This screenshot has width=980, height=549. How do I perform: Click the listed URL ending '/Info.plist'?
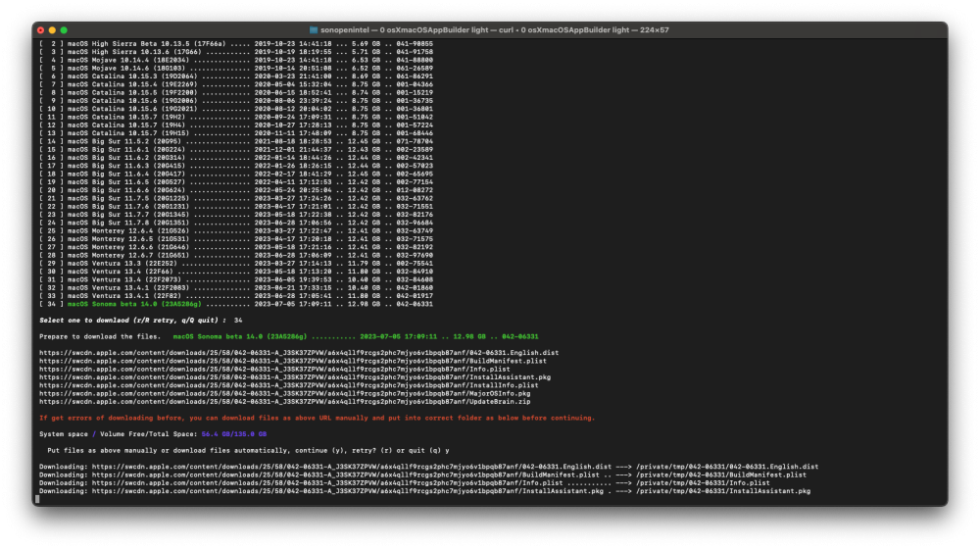tap(274, 369)
